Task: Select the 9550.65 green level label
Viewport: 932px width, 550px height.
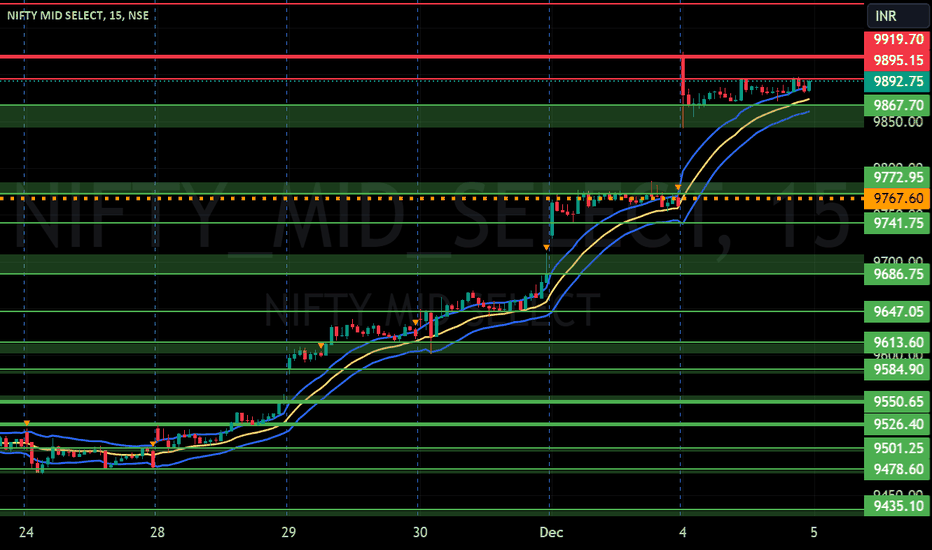Action: click(x=898, y=401)
